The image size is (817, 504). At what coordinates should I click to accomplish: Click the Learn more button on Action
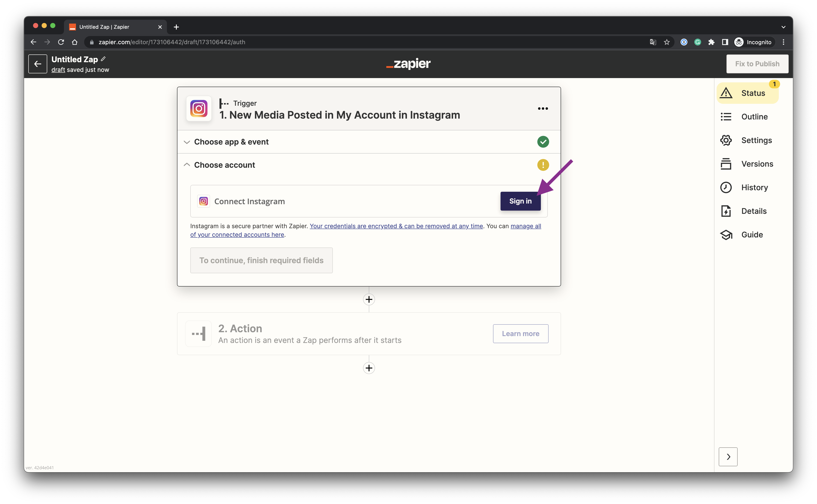click(x=520, y=334)
